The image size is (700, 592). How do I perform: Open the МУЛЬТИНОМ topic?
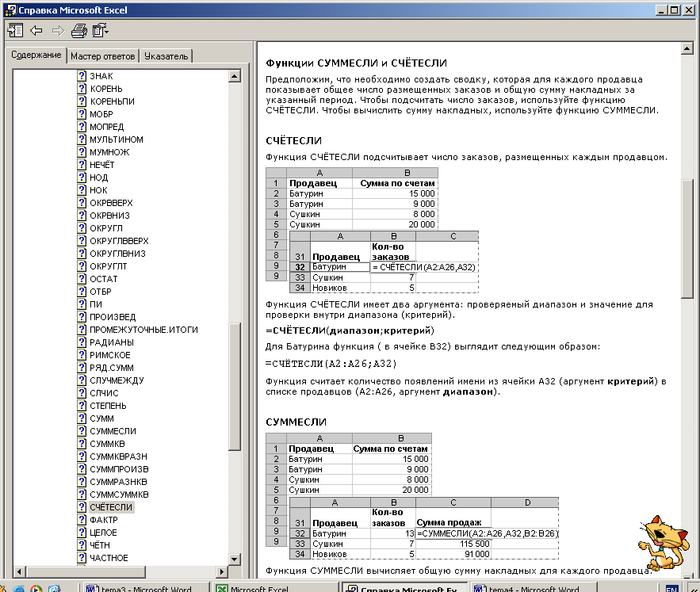(117, 139)
